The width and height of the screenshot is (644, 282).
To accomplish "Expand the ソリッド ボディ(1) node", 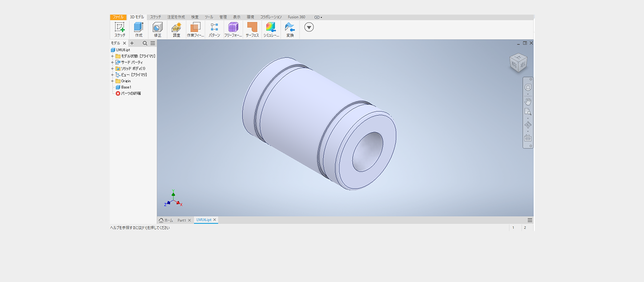I will tap(112, 68).
